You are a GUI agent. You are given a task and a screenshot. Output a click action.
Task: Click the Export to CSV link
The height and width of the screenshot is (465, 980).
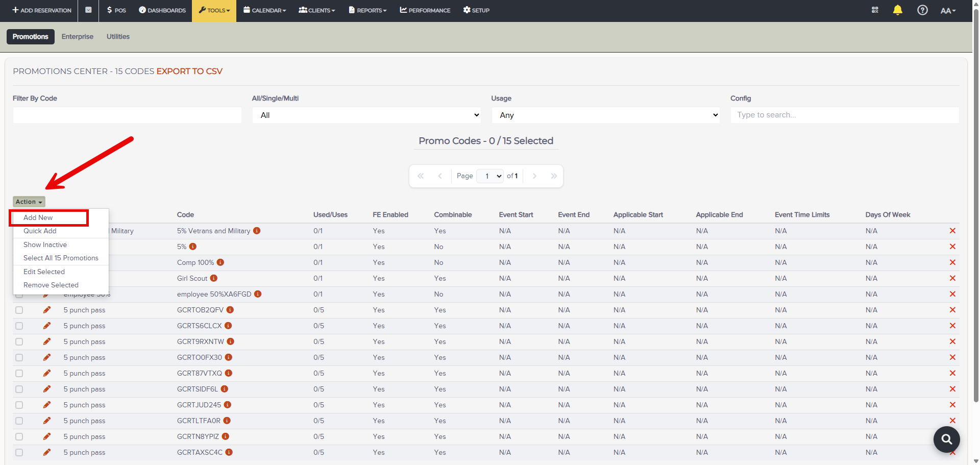(x=189, y=71)
